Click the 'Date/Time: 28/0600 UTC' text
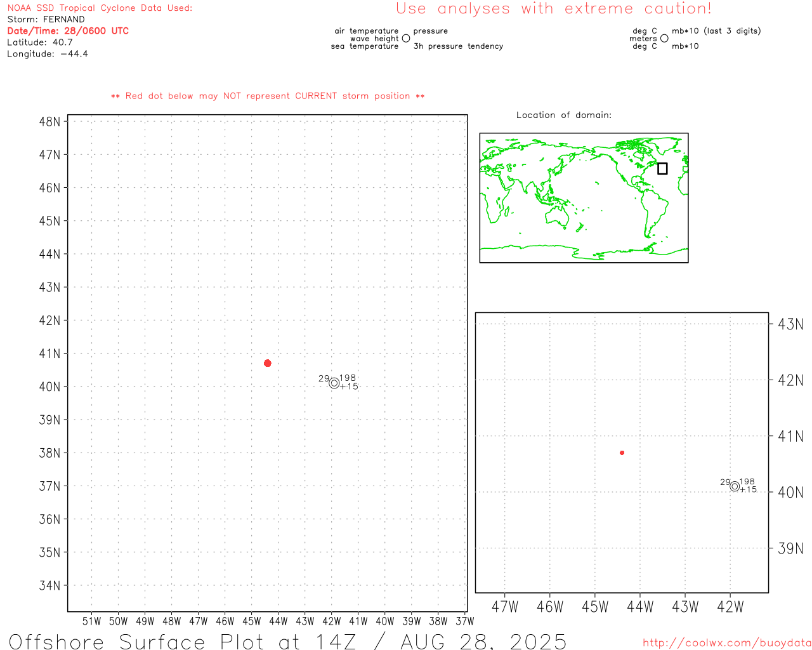The image size is (812, 650). click(x=68, y=31)
